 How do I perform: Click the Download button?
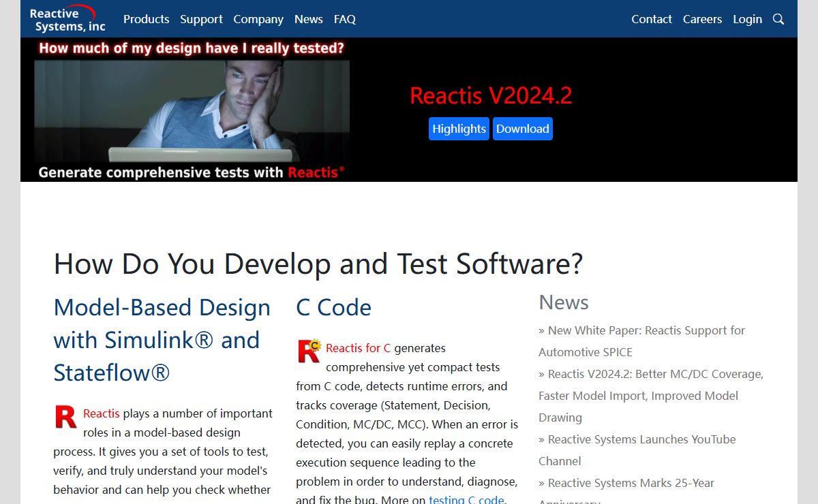(x=522, y=129)
